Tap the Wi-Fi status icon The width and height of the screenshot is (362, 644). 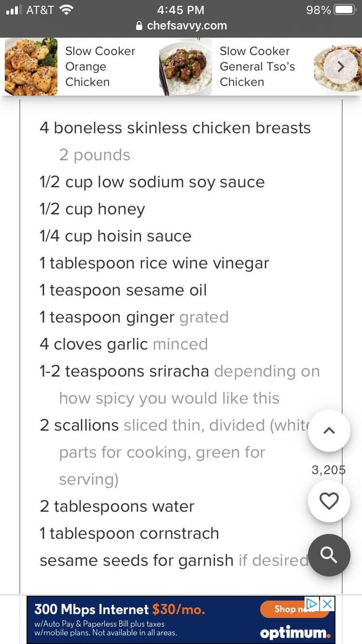[x=67, y=10]
